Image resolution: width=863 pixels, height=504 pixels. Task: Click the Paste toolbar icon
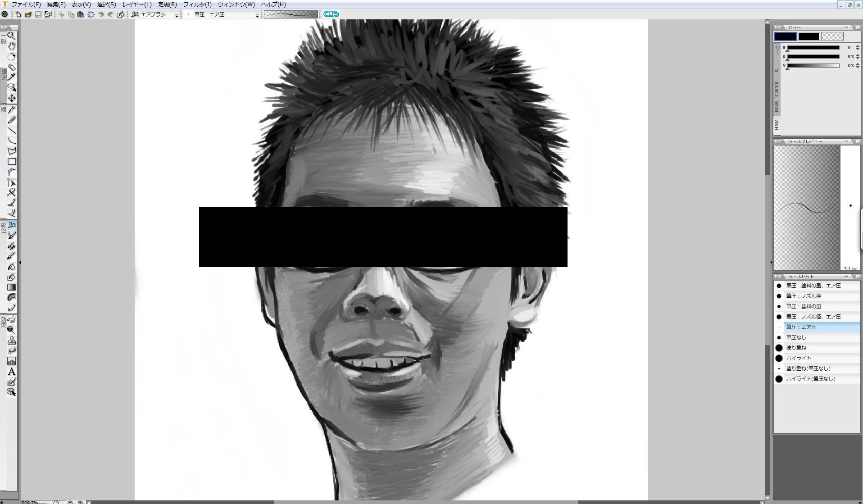point(81,14)
